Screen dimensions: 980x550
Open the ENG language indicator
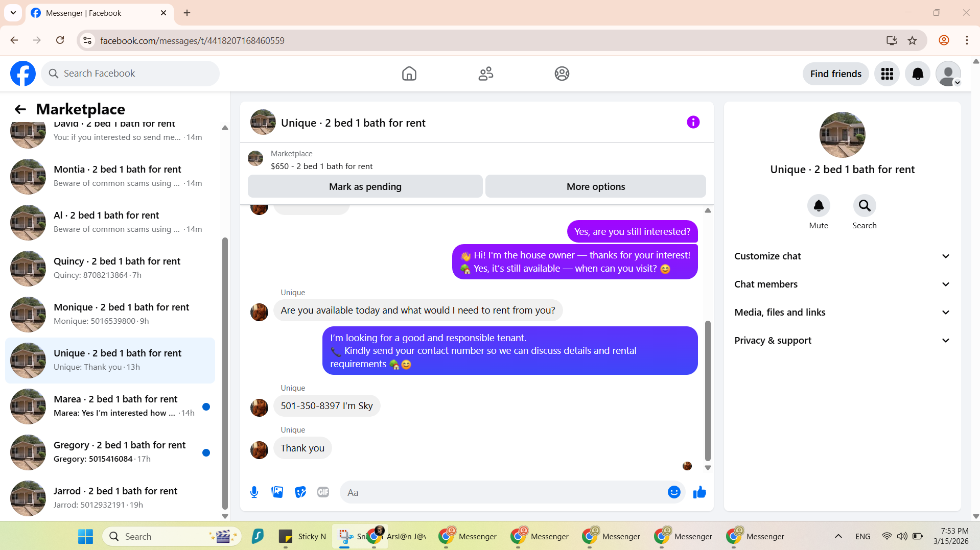coord(862,536)
